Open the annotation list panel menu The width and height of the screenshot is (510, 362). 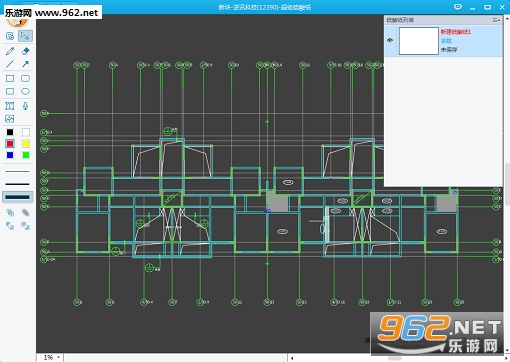click(x=496, y=20)
